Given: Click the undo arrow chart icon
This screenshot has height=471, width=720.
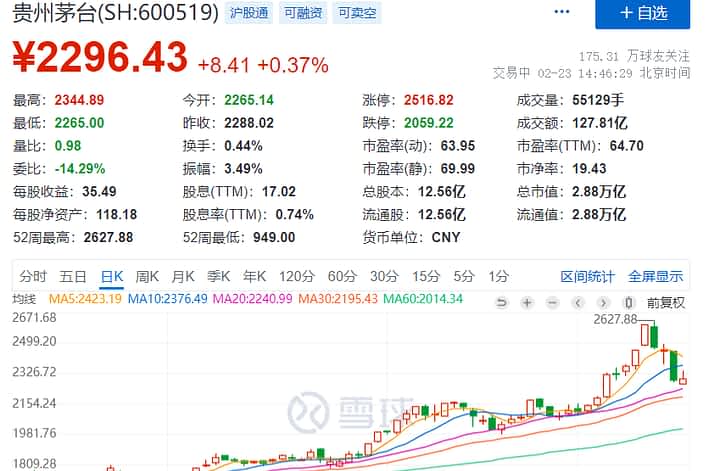Looking at the screenshot, I should point(501,303).
